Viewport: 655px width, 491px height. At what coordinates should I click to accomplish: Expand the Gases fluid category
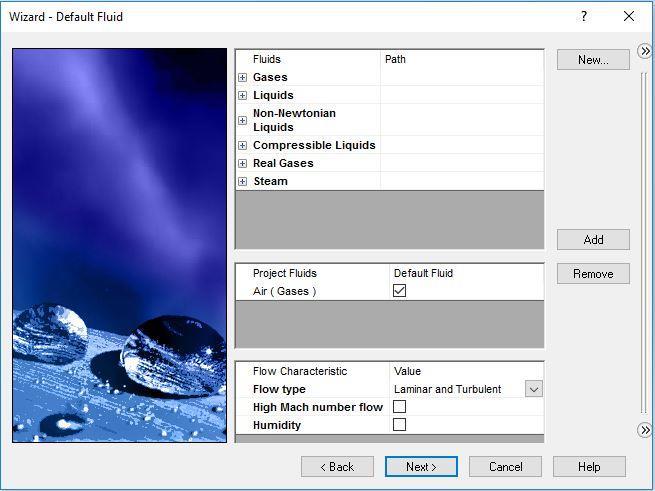click(242, 77)
